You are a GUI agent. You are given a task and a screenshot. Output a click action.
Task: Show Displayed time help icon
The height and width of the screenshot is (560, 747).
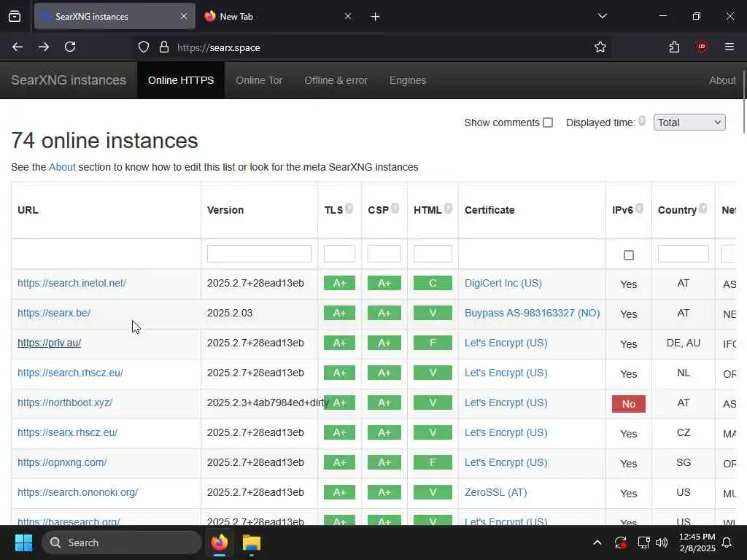642,121
